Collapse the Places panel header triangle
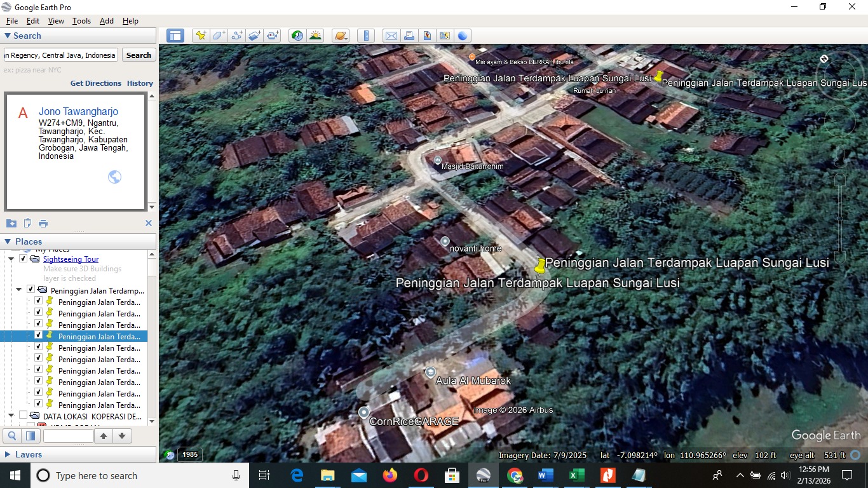The height and width of the screenshot is (488, 868). coord(8,241)
